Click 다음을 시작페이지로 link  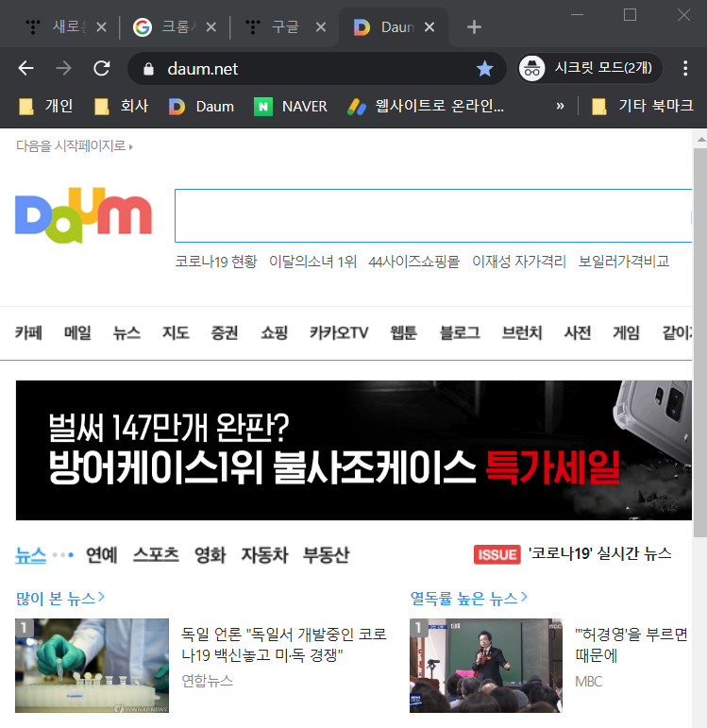click(x=75, y=145)
